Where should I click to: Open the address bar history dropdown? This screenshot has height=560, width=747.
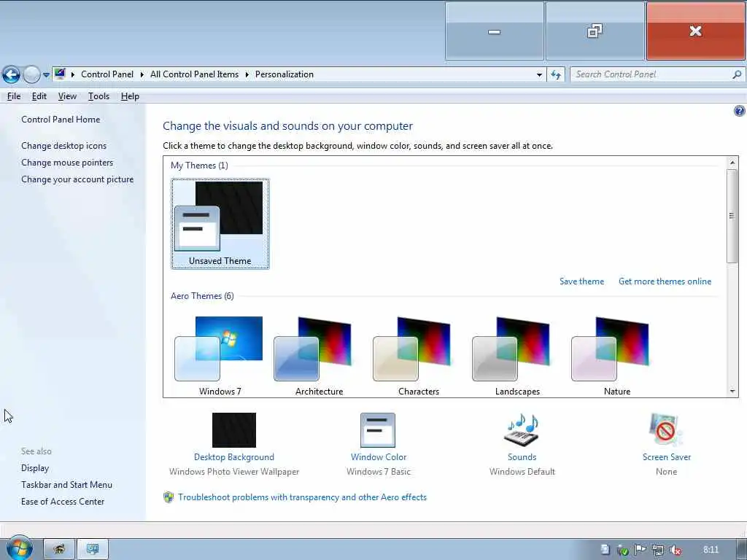pyautogui.click(x=539, y=75)
